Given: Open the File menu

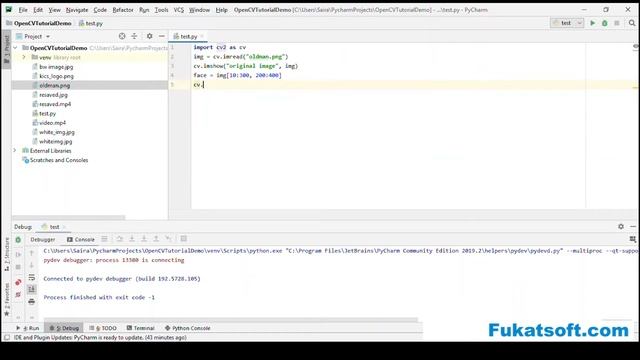Looking at the screenshot, I should click(x=23, y=10).
